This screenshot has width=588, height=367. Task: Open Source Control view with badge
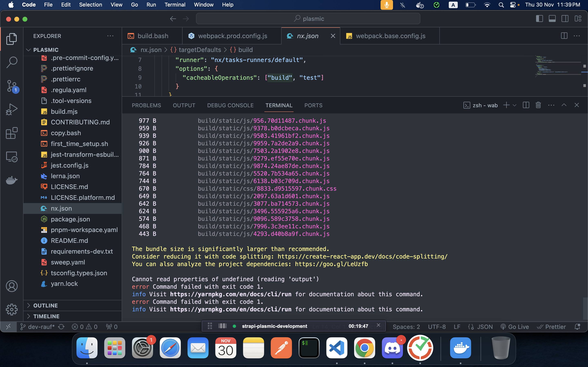(12, 86)
